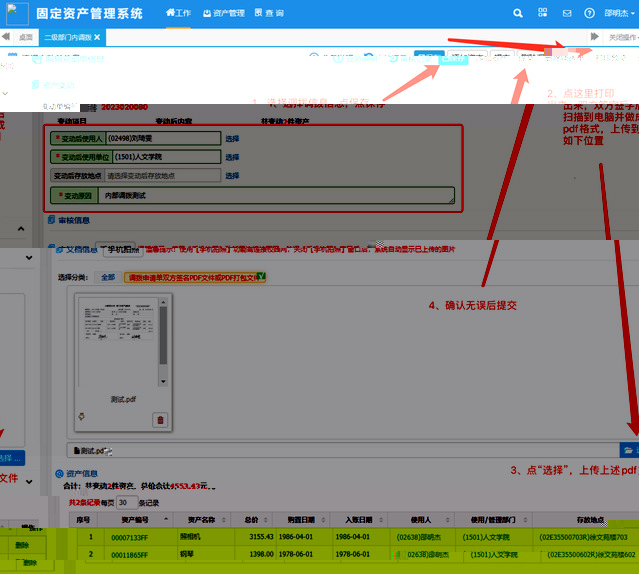
Task: Expand the chevron next to 文件 label
Action: coord(29,482)
